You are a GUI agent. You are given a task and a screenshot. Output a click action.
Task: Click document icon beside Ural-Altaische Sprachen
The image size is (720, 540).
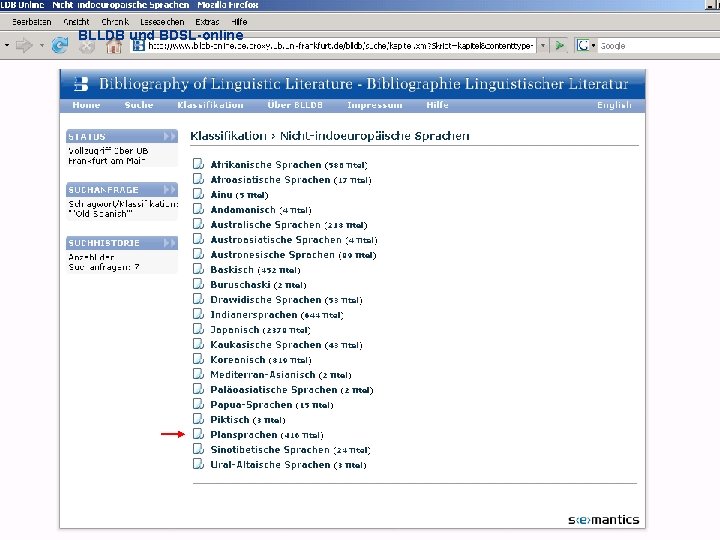click(198, 464)
